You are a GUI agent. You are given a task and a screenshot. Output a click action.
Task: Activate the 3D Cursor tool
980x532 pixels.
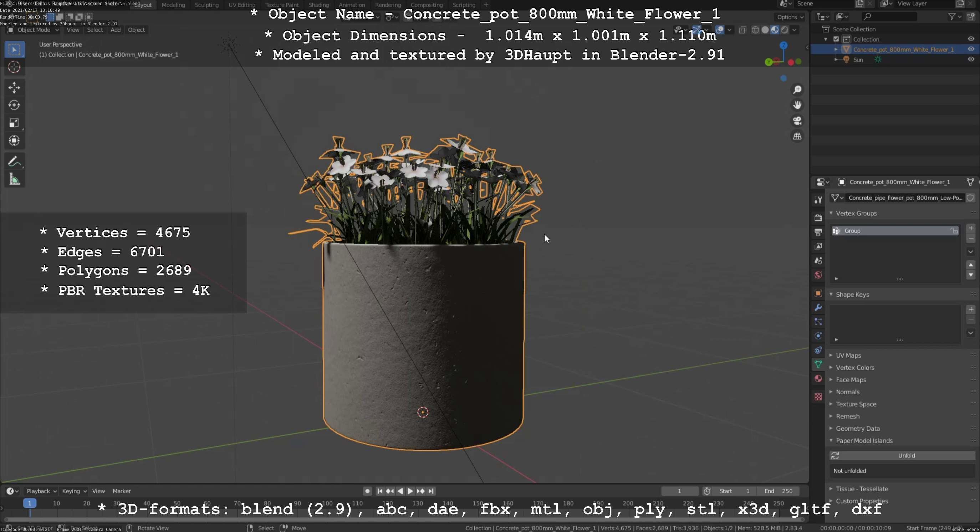(x=15, y=67)
